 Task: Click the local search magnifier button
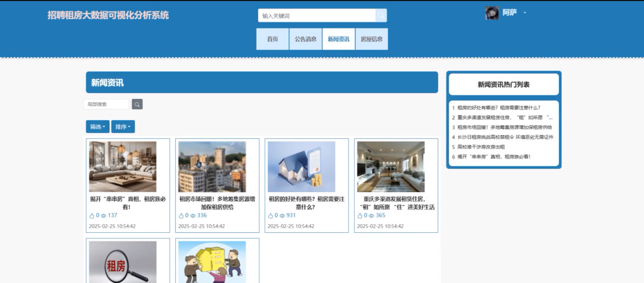(x=137, y=104)
